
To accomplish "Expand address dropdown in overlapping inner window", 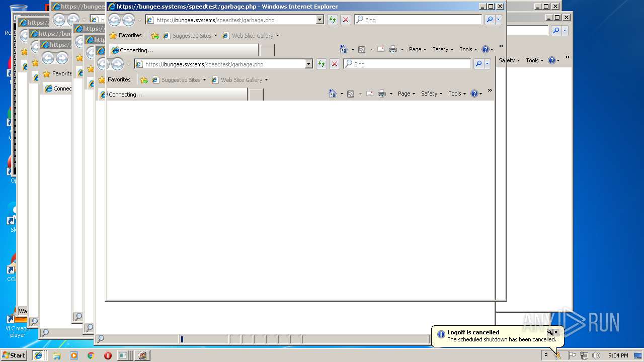I will click(x=309, y=64).
